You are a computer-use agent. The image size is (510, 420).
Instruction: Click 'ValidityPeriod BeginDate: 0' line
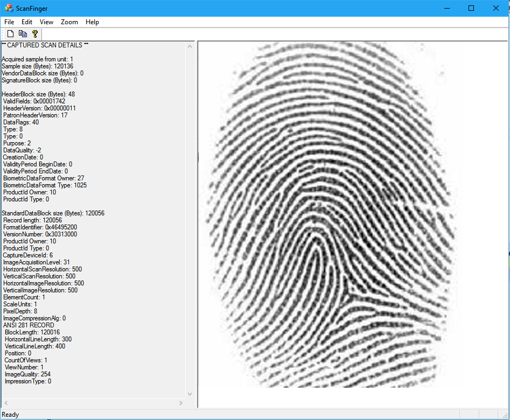pos(38,164)
